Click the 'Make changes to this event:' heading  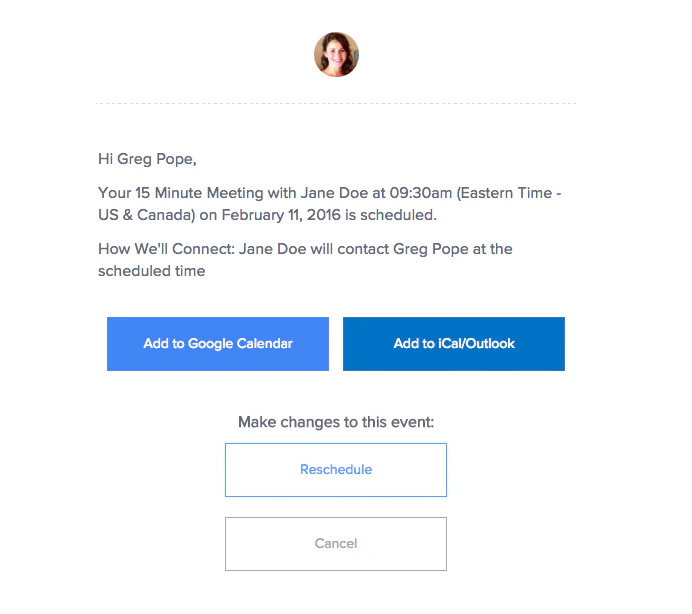point(336,422)
